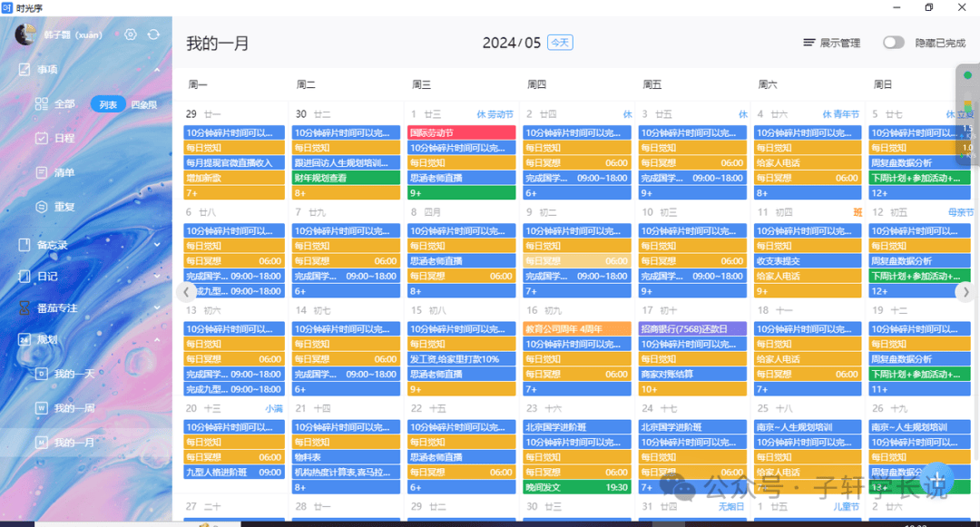
Task: Expand the 备忘录 section chevron
Action: tap(157, 245)
